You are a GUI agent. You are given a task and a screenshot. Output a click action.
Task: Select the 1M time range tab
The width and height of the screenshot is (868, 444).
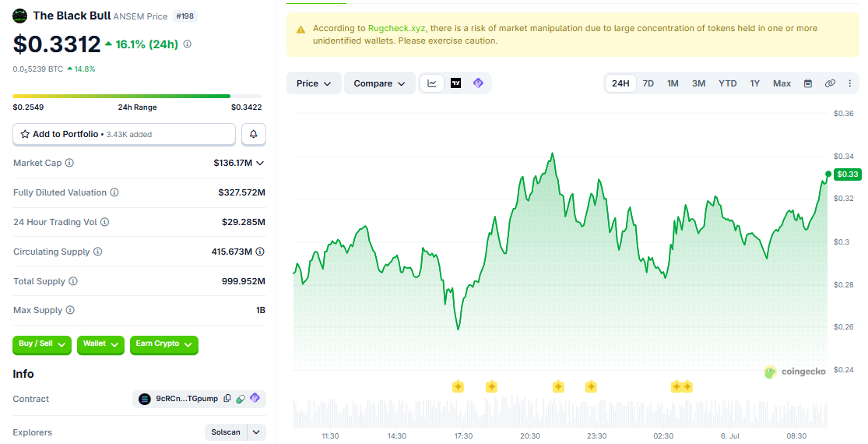[673, 83]
